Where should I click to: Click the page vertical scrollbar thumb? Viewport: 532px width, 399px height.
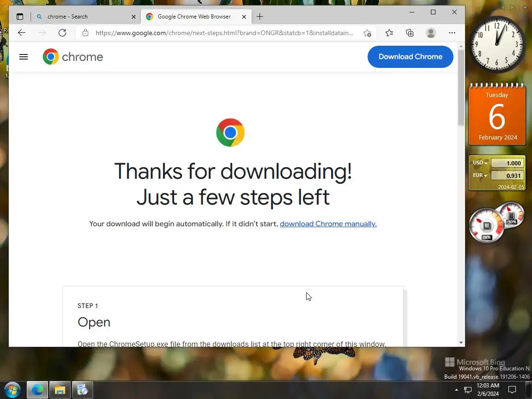pyautogui.click(x=461, y=87)
